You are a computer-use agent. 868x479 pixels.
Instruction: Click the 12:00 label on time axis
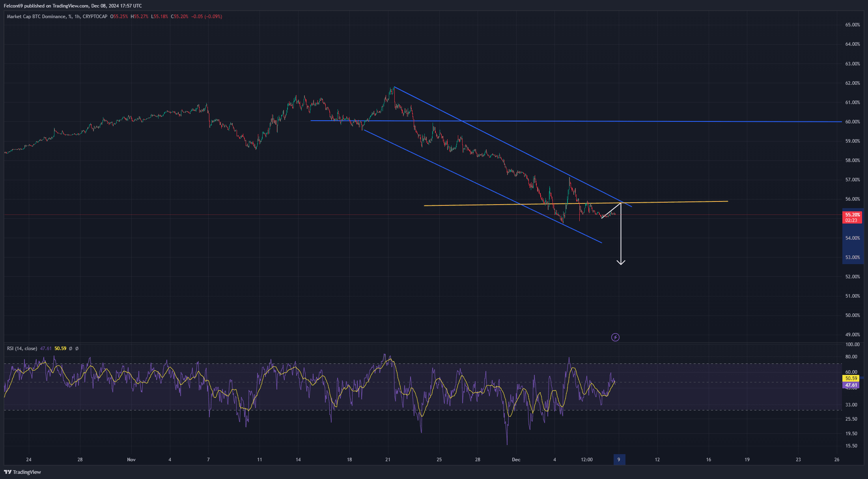click(587, 460)
